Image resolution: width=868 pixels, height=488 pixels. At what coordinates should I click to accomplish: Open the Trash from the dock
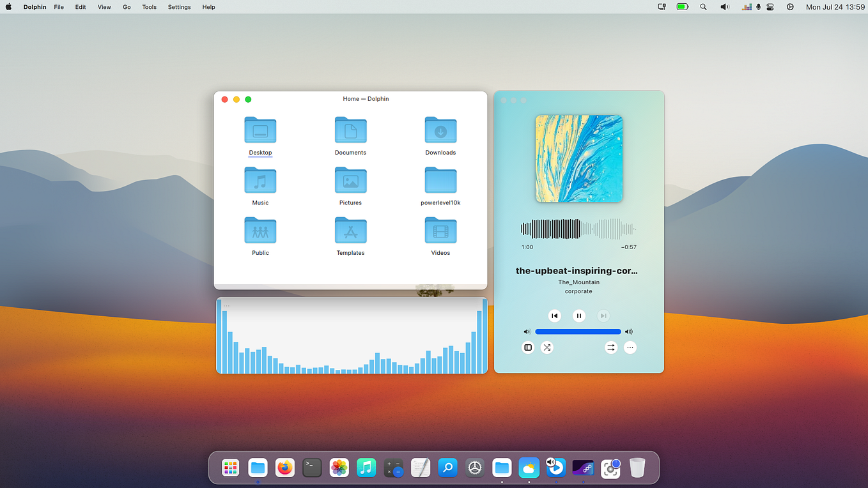(637, 468)
